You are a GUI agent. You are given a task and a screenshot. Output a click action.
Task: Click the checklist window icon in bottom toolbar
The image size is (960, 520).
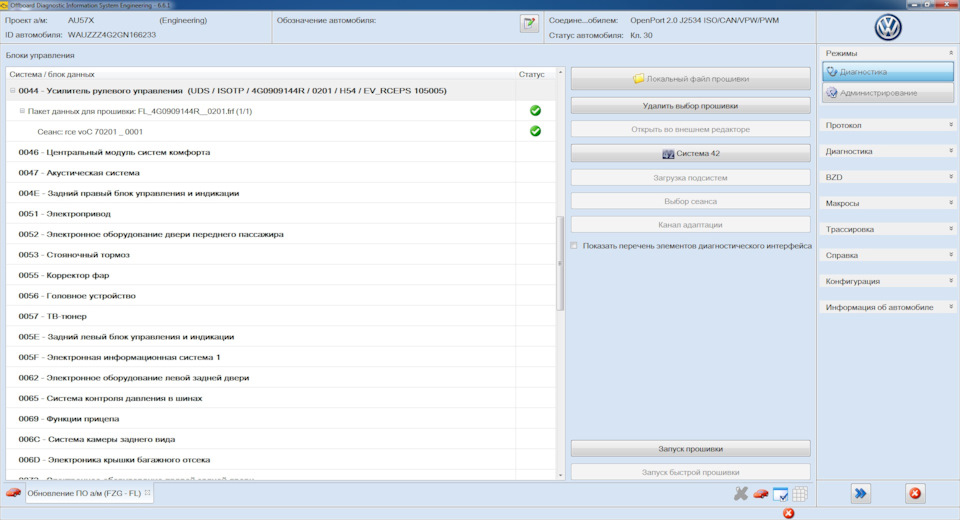click(x=780, y=494)
